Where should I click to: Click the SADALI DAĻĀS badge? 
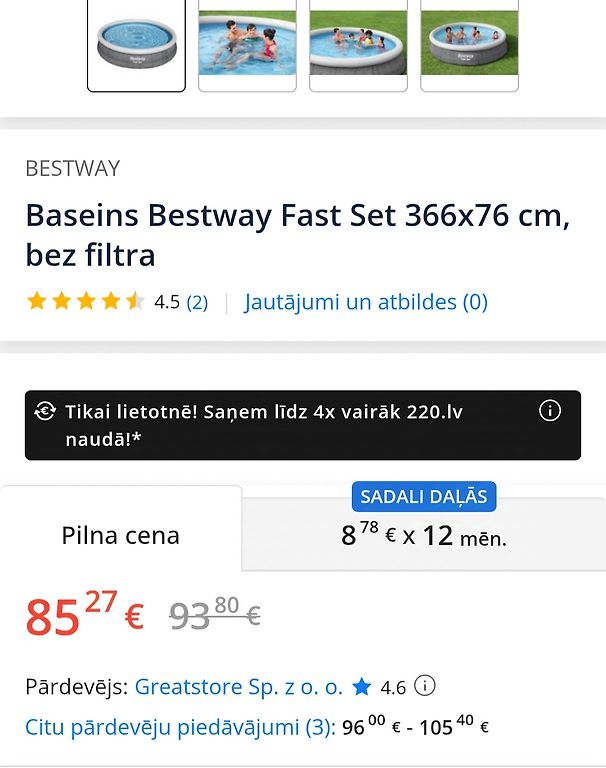[x=424, y=497]
